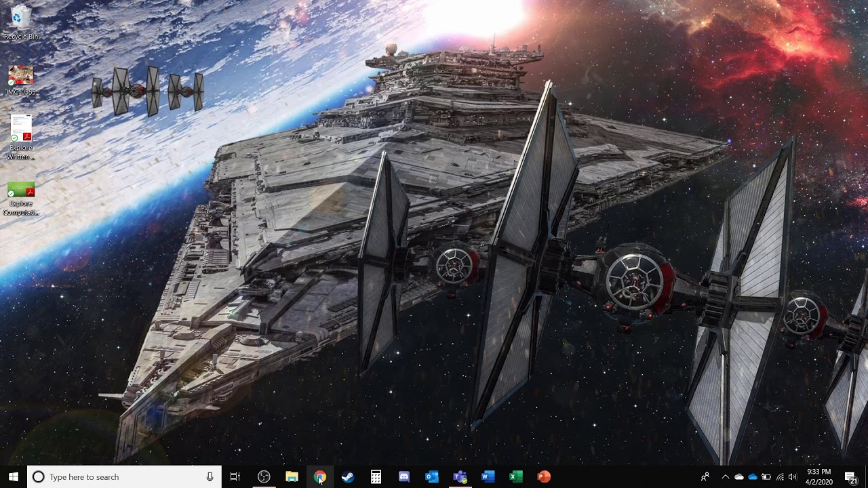Launch Steam from the taskbar

348,477
